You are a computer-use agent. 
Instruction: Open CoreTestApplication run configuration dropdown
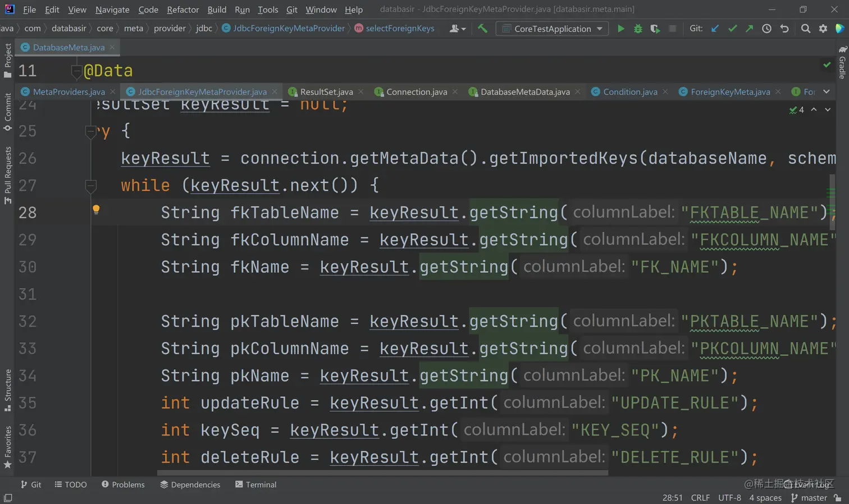(553, 29)
